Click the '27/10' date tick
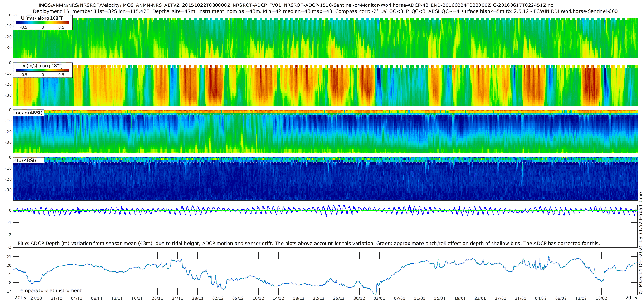 (x=36, y=299)
